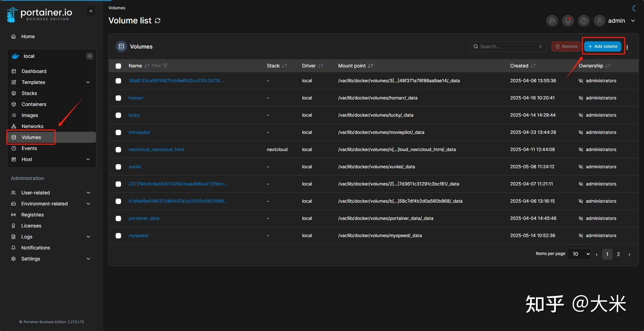This screenshot has height=331, width=644.
Task: Expand the admin user menu
Action: coord(633,21)
